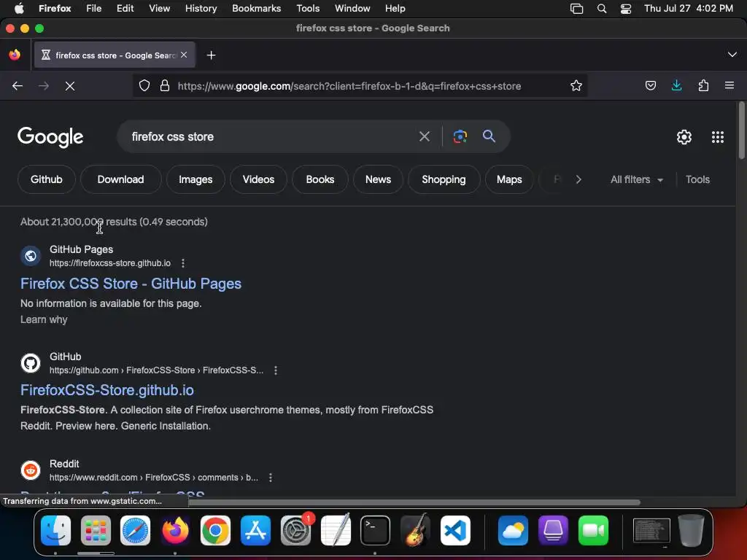Click the menu bar date and time
The image size is (747, 560).
689,9
